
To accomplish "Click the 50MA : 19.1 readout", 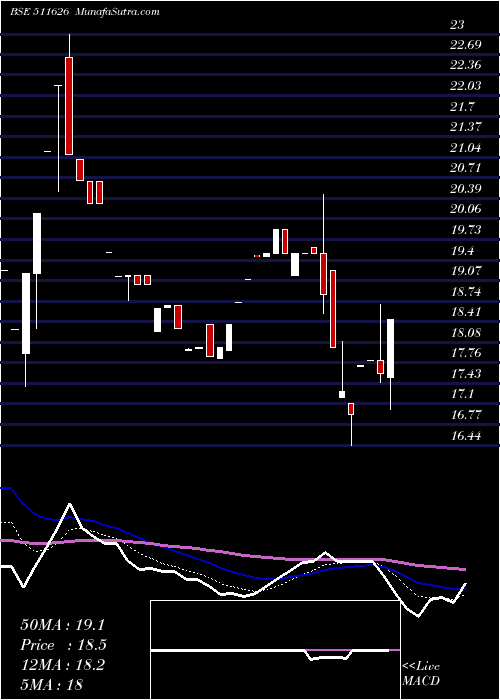I will tap(62, 625).
